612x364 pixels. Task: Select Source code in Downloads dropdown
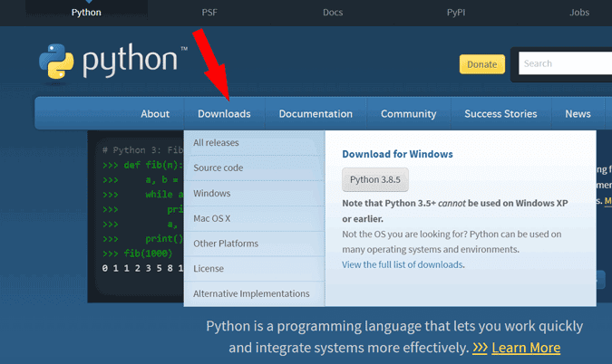(254, 168)
